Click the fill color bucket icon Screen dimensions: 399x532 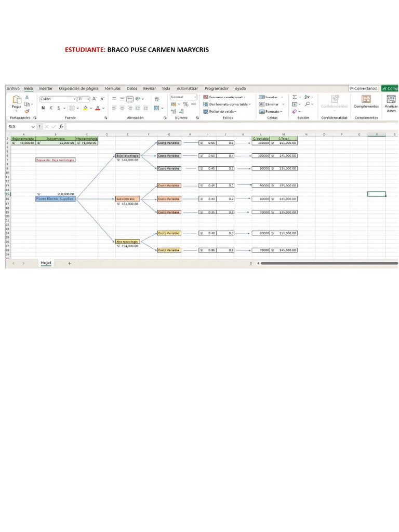[85, 108]
